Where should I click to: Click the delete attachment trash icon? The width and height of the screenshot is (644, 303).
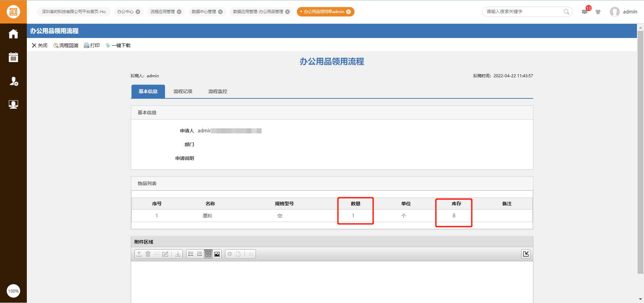point(148,254)
